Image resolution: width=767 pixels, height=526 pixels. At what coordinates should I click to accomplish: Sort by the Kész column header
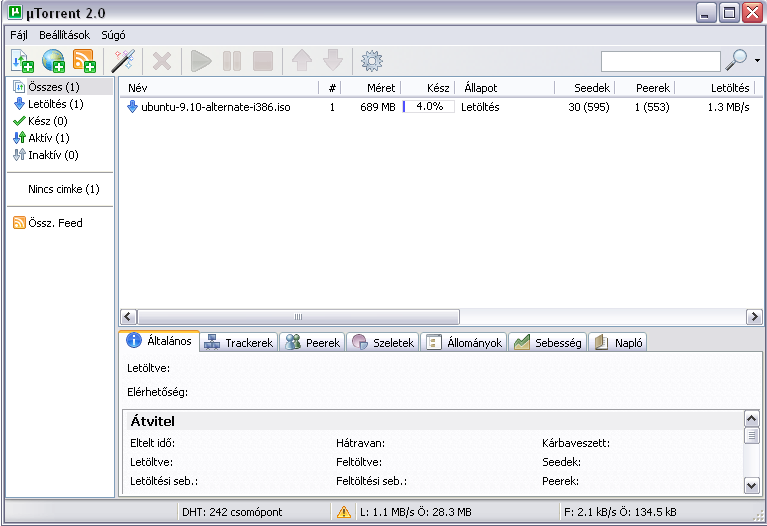pyautogui.click(x=428, y=88)
